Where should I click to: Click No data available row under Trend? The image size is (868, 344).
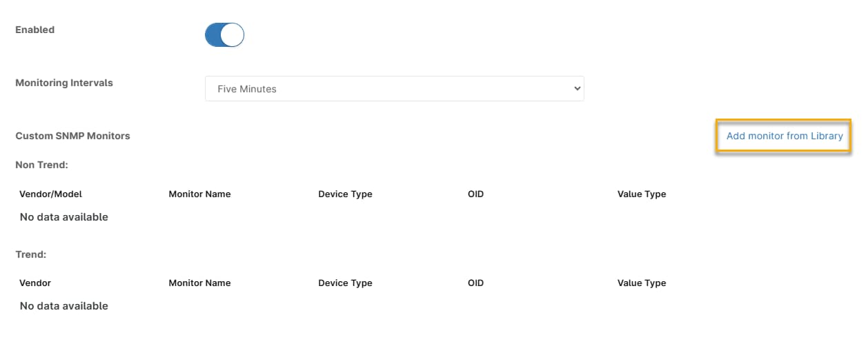pyautogui.click(x=64, y=306)
